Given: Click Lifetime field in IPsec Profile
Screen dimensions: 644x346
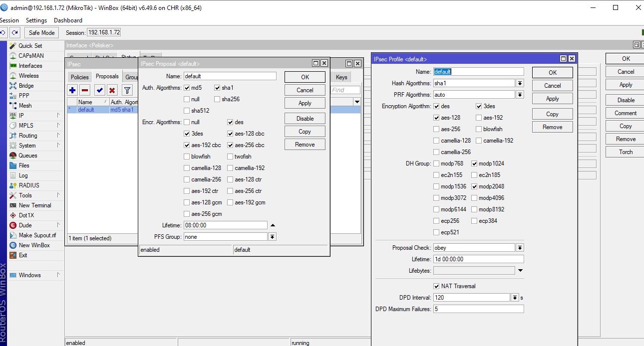Looking at the screenshot, I should click(479, 259).
